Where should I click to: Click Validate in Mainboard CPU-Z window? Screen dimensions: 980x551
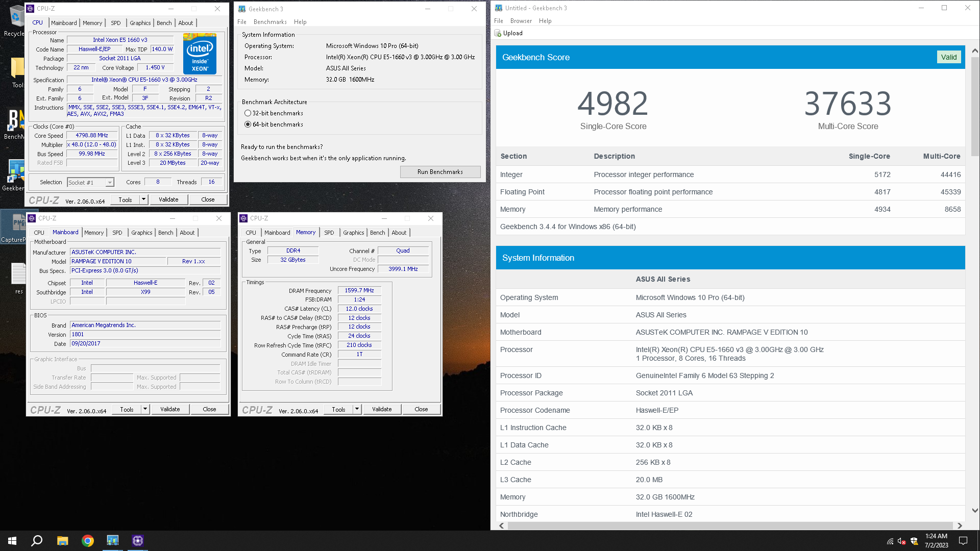tap(170, 409)
